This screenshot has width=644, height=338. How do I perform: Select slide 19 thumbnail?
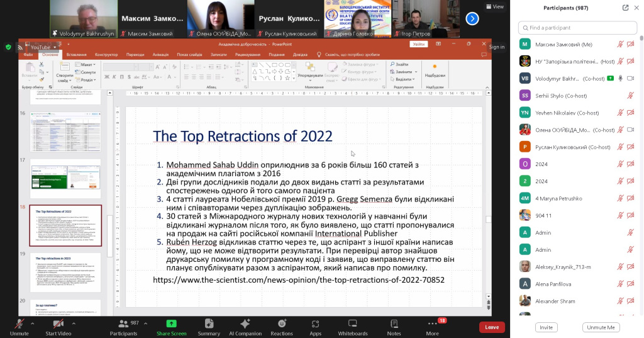click(65, 272)
